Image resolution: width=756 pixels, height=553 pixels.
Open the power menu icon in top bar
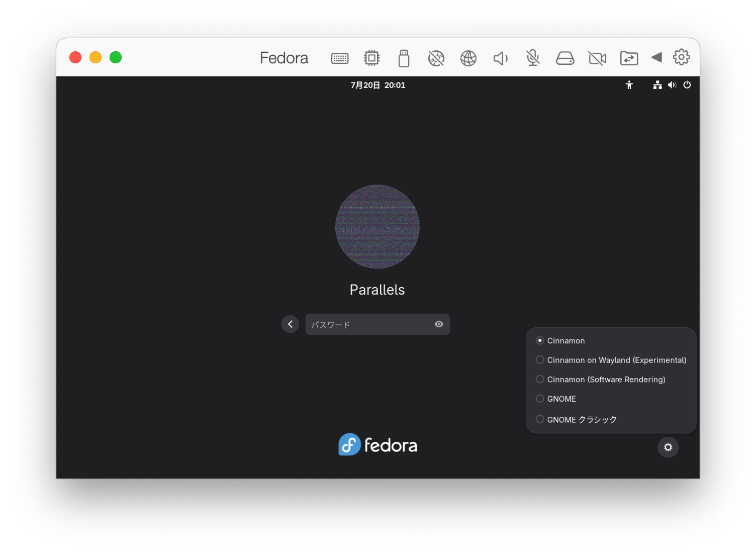(x=687, y=85)
